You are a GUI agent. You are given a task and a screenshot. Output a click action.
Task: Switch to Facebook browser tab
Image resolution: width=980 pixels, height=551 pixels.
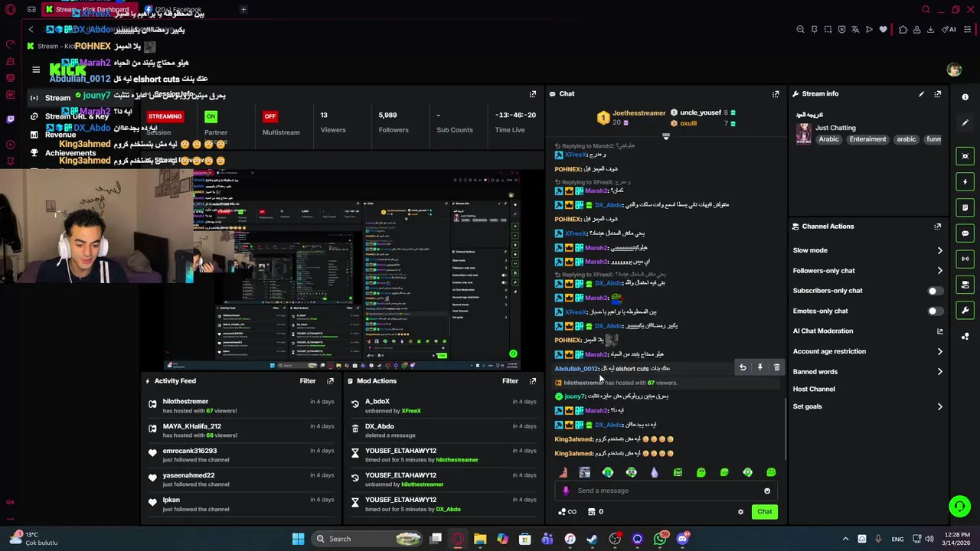click(172, 10)
